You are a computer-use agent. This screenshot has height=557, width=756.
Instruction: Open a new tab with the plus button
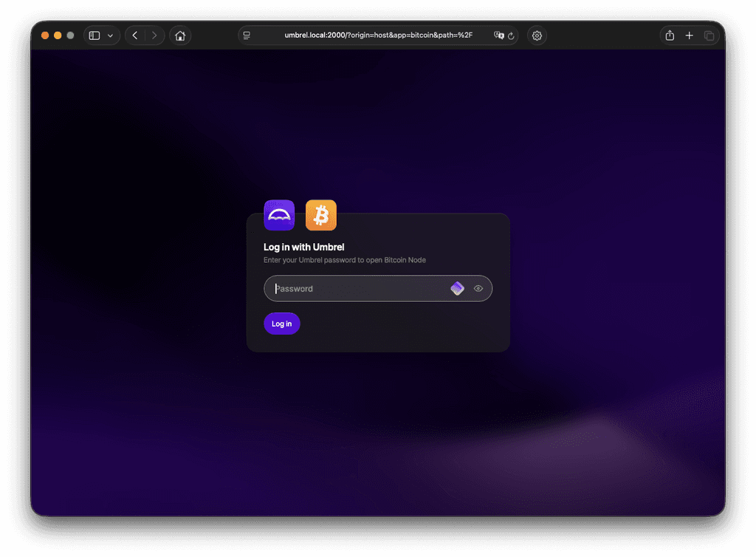coord(689,35)
